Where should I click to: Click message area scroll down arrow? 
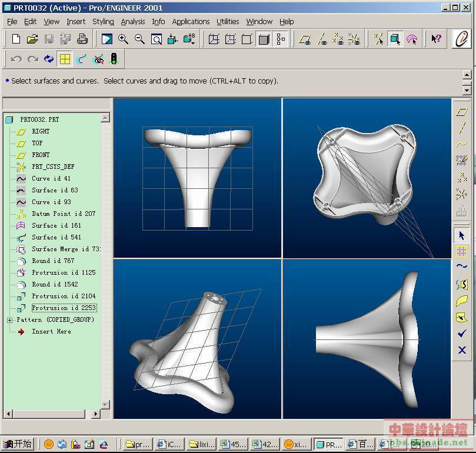click(467, 90)
